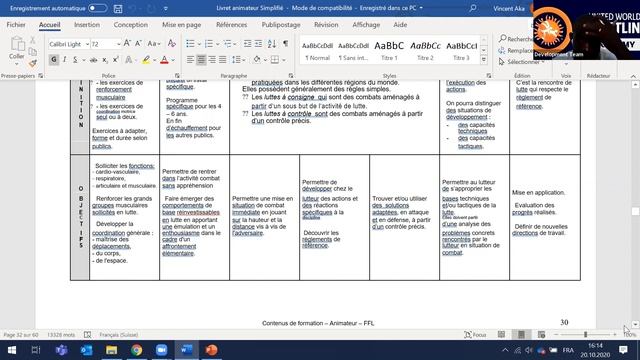Apply the Sans interligne style
This screenshot has width=640, height=360.
click(x=353, y=51)
